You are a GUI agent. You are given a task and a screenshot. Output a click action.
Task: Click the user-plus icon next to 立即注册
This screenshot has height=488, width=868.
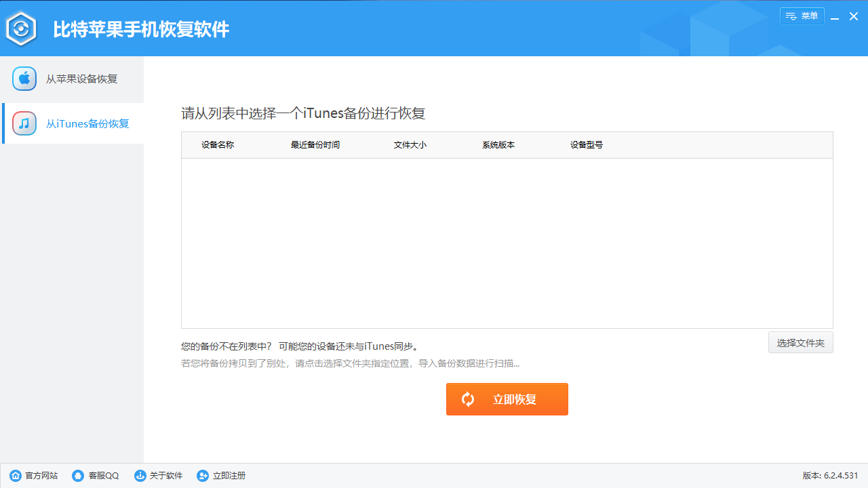(202, 475)
